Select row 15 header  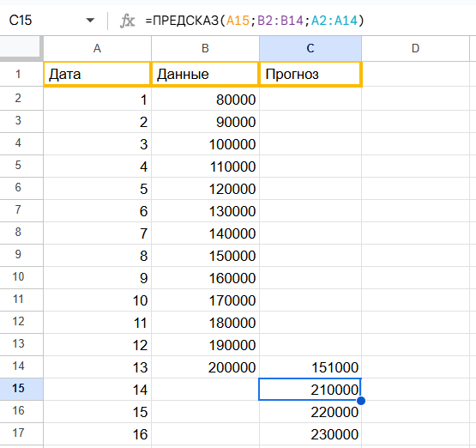point(18,389)
